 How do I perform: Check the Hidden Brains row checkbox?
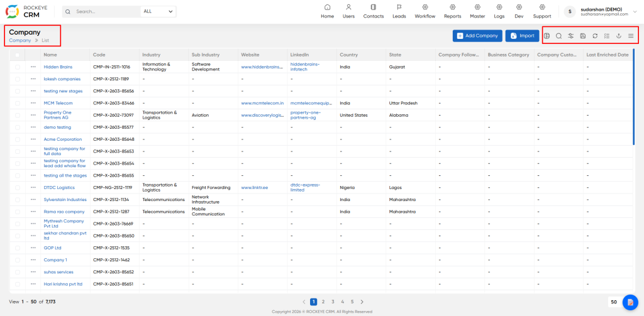pyautogui.click(x=17, y=67)
